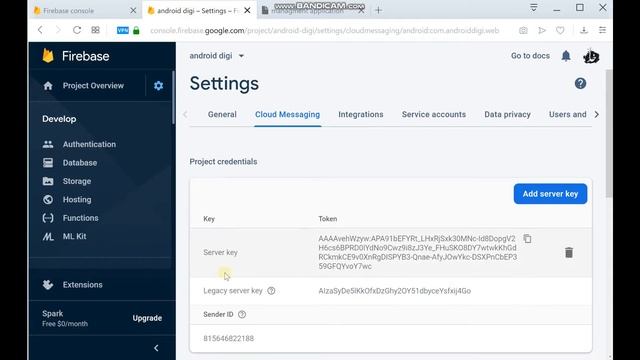640x360 pixels.
Task: Show help for Sender ID
Action: pyautogui.click(x=242, y=314)
